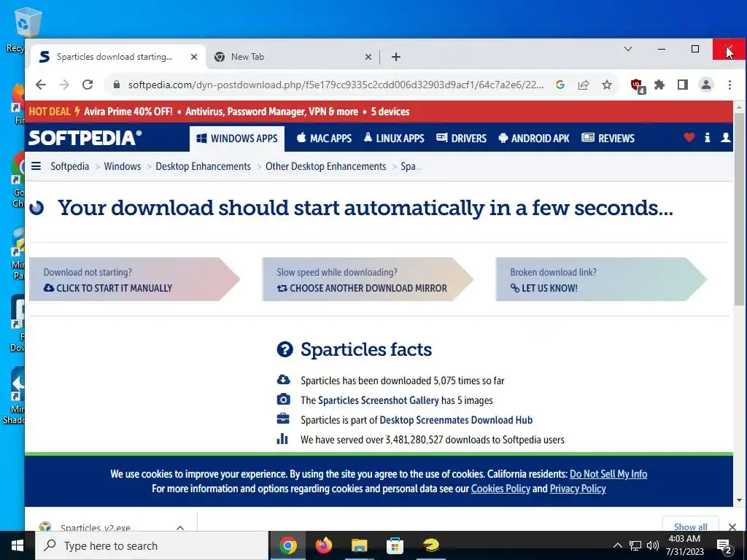Image resolution: width=747 pixels, height=560 pixels.
Task: Click the Softpedia breadcrumb link
Action: pyautogui.click(x=69, y=166)
